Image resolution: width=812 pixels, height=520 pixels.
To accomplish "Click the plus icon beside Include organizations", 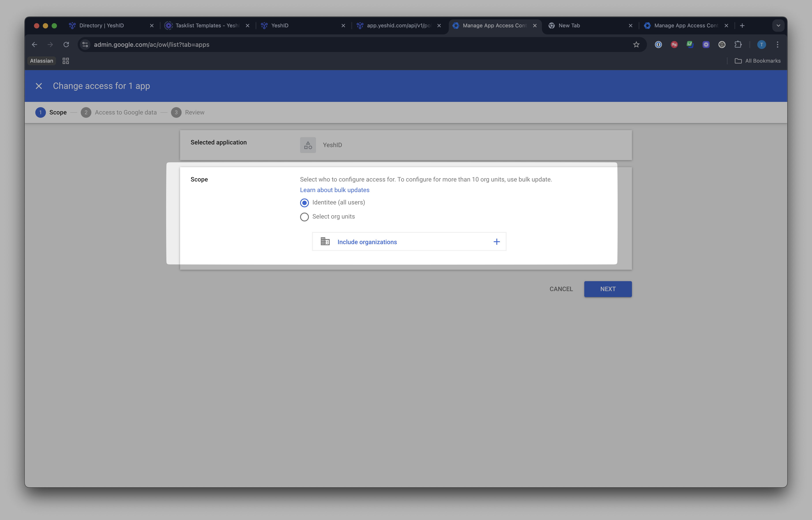I will [496, 242].
